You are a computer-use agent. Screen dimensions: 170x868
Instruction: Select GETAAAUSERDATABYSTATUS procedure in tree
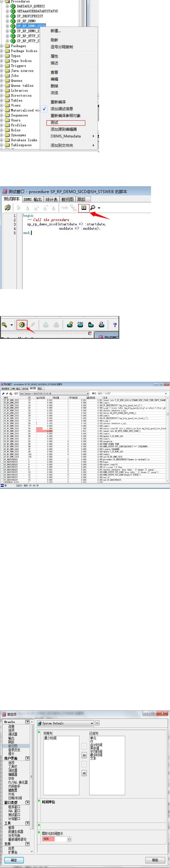37,11
